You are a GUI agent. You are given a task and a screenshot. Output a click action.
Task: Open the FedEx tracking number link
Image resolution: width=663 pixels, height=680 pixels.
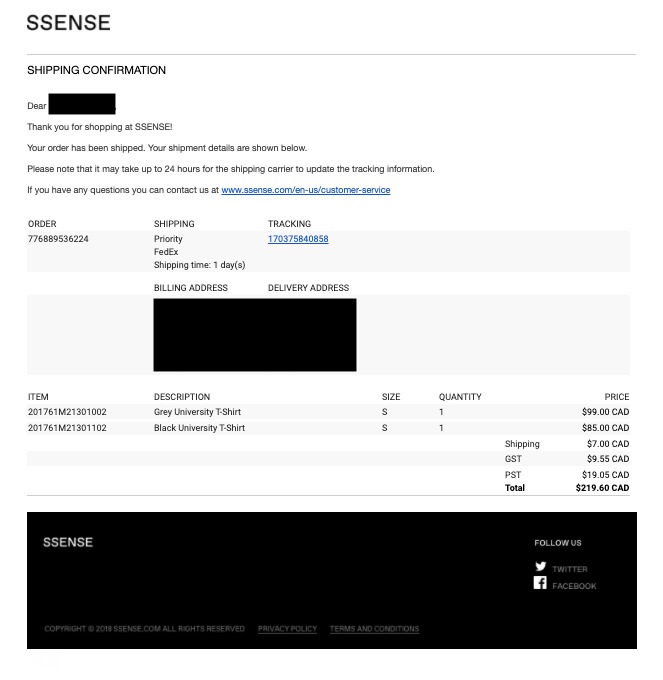point(298,239)
